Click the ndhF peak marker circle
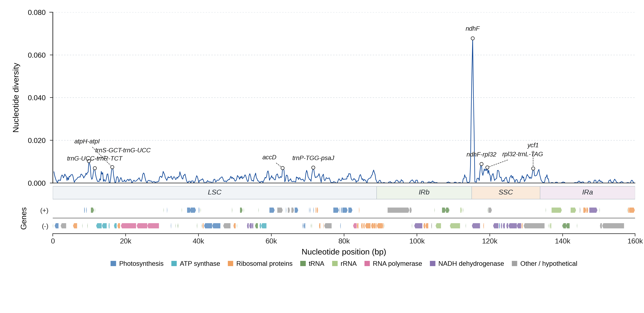 click(x=472, y=38)
